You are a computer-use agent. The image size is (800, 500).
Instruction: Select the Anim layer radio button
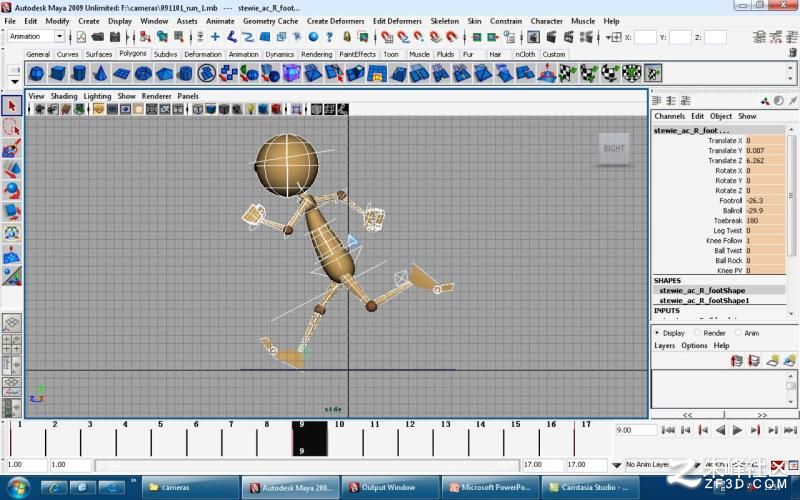[738, 333]
